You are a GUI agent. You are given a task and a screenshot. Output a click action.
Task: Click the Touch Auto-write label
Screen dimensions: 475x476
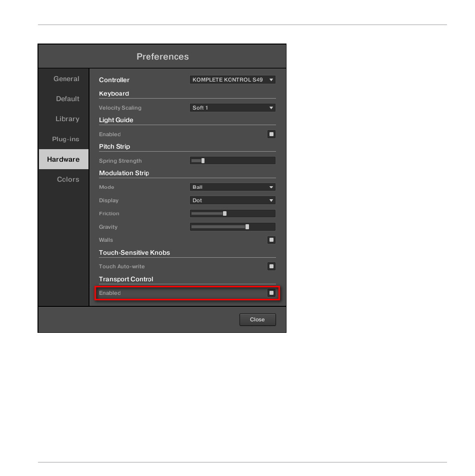[121, 266]
